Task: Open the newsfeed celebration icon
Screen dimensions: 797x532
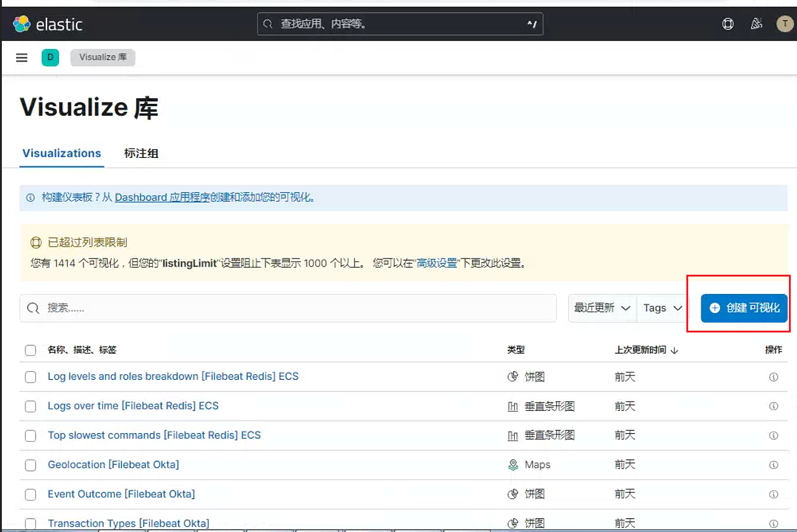Action: coord(757,24)
